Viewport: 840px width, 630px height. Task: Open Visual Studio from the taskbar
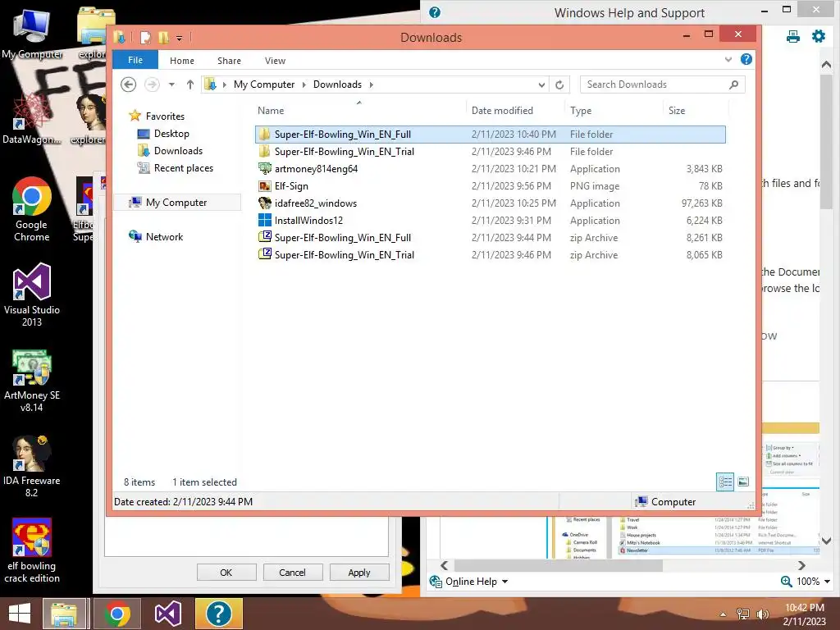pos(167,614)
